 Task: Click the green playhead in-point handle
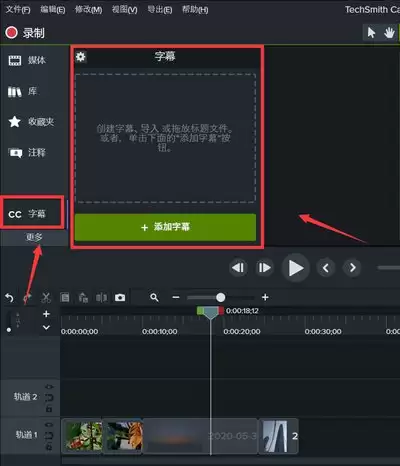200,311
